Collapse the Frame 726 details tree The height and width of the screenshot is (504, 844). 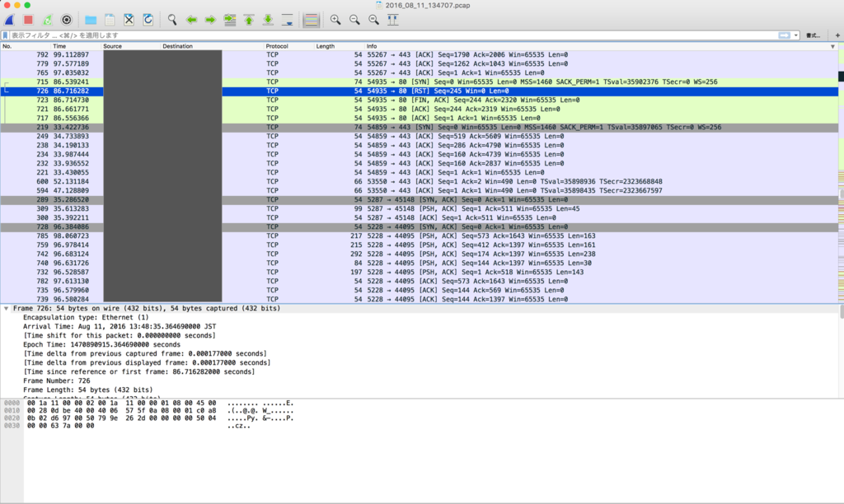6,309
